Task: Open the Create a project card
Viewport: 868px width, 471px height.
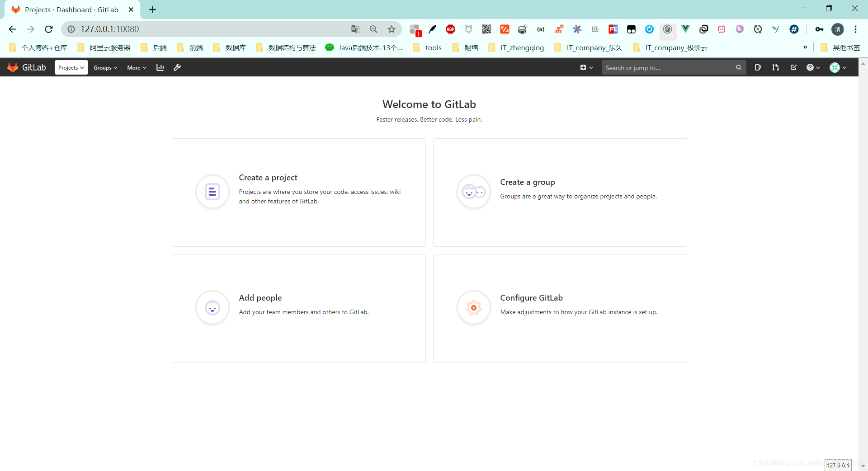Action: tap(299, 193)
